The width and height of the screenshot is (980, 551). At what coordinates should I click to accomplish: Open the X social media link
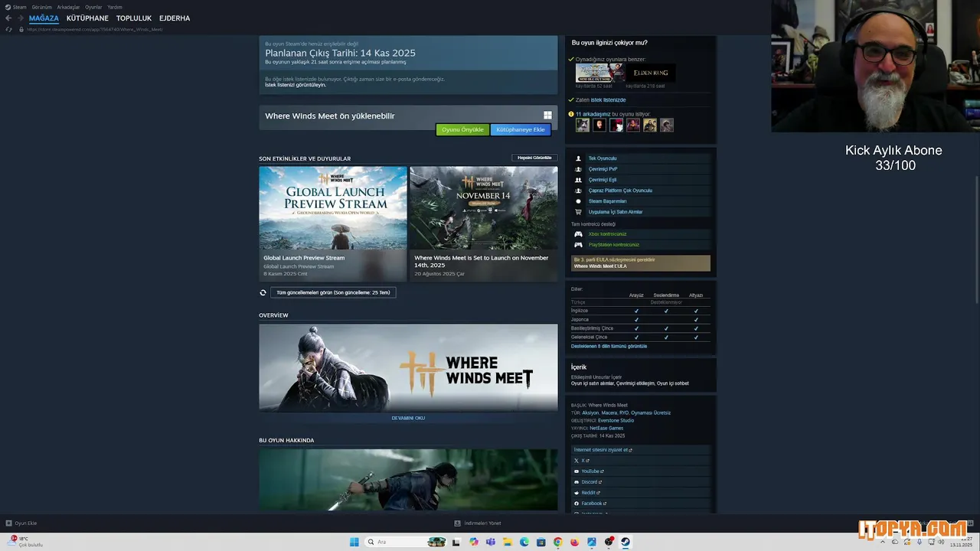[584, 461]
